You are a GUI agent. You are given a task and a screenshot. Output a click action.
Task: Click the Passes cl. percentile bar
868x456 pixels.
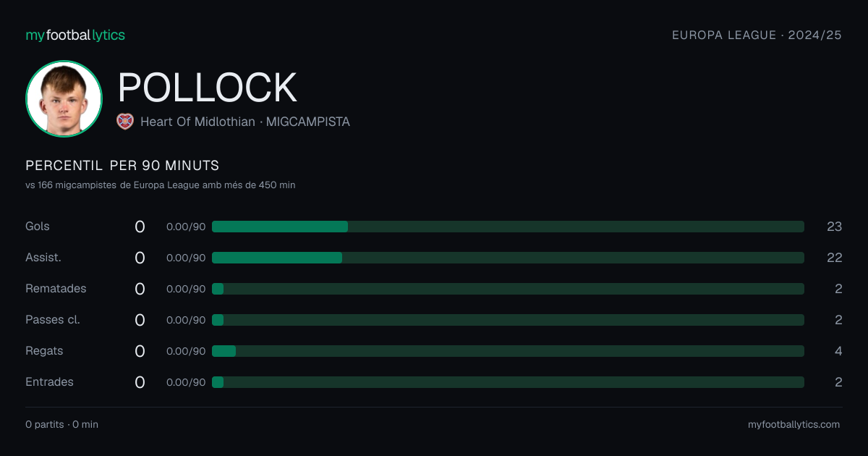click(x=508, y=320)
